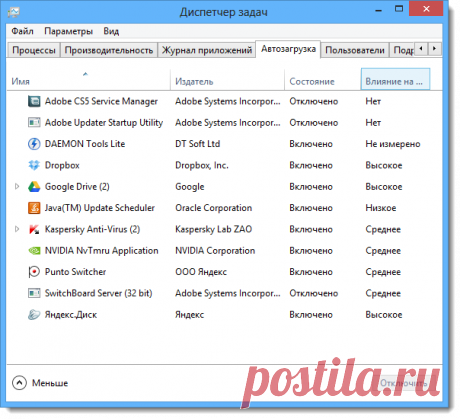The width and height of the screenshot is (460, 419).
Task: Select the Kaspersky Anti-Virus icon
Action: click(34, 229)
